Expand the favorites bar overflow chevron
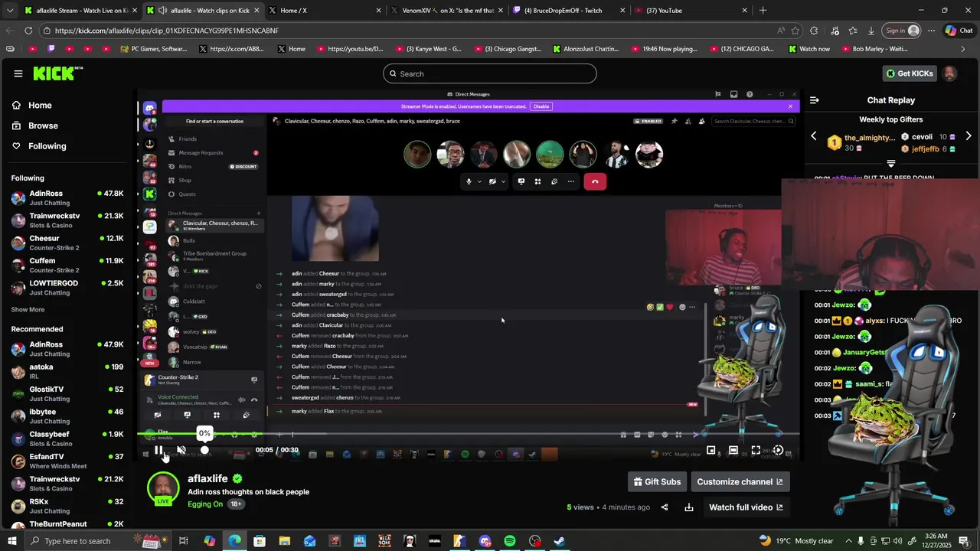This screenshot has width=980, height=551. (x=963, y=48)
